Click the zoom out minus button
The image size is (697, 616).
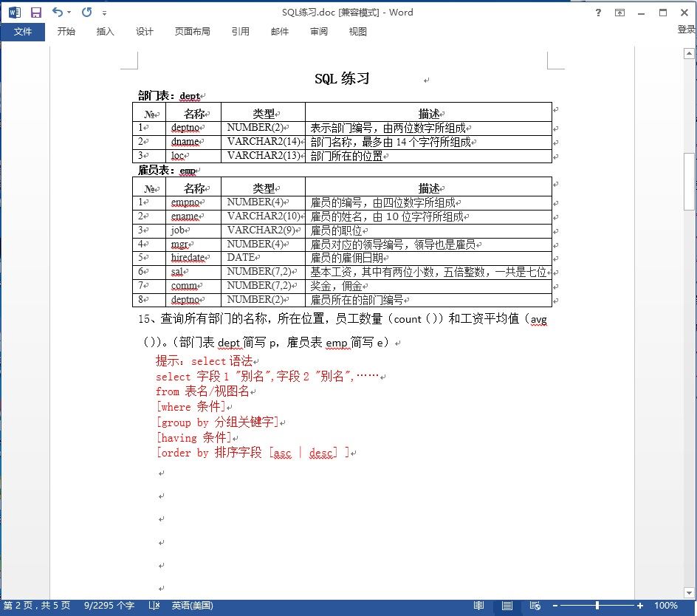(555, 606)
